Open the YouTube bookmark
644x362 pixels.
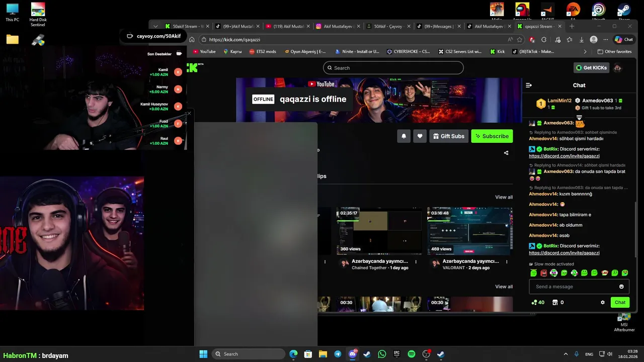204,51
